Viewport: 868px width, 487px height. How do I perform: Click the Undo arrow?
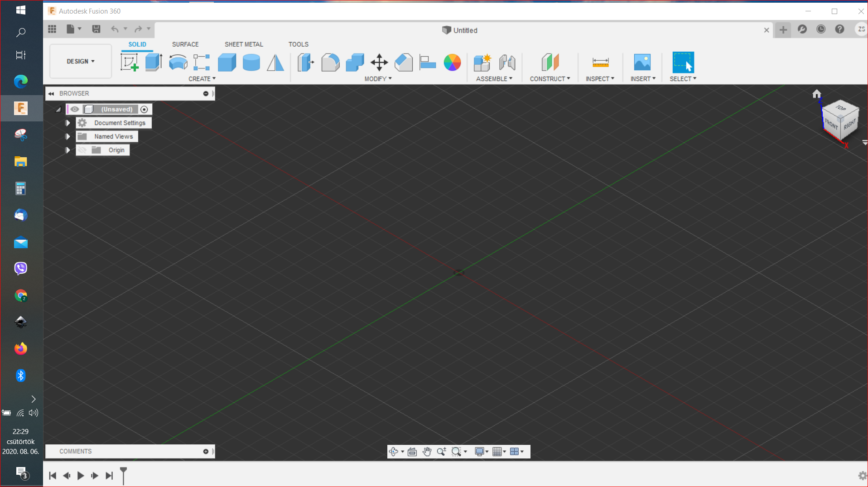115,29
